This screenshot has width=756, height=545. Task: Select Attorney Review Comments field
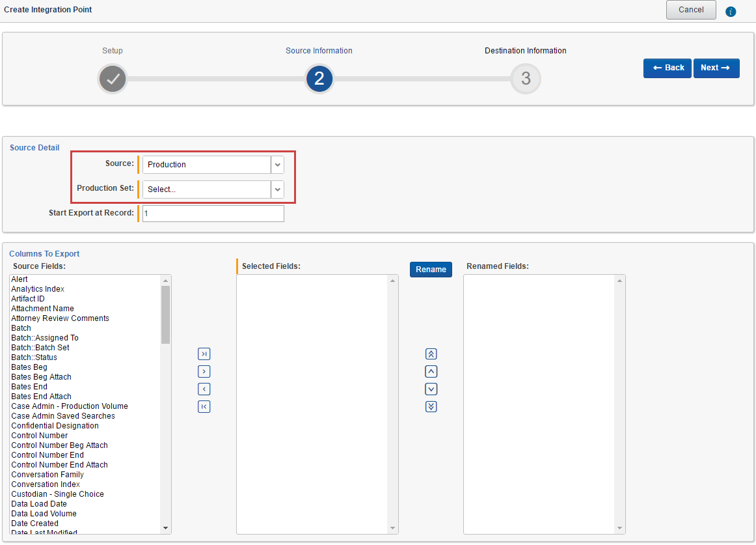(61, 318)
